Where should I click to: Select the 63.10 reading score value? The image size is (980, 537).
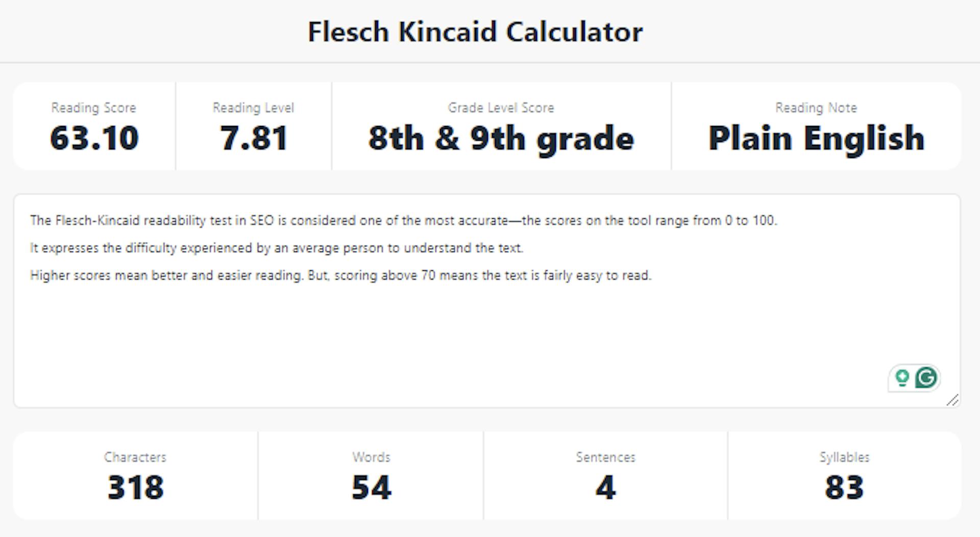[x=94, y=138]
